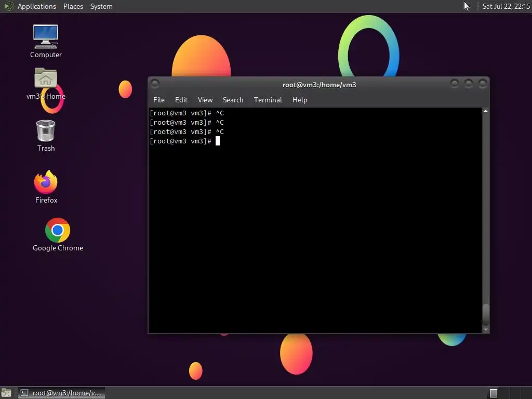The height and width of the screenshot is (399, 532).
Task: Click the active prompt line with cursor
Action: point(185,141)
